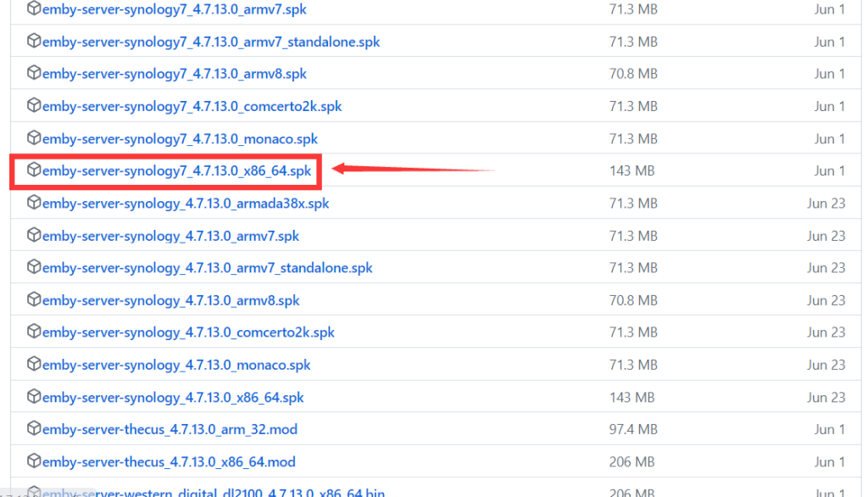Viewport: 868px width, 497px height.
Task: Open emby-server-synology_4.7.13.0_armv8.spk link
Action: click(x=171, y=300)
